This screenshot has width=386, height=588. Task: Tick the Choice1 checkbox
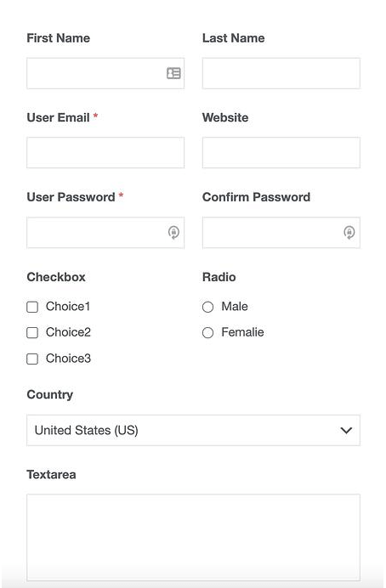[x=32, y=307]
